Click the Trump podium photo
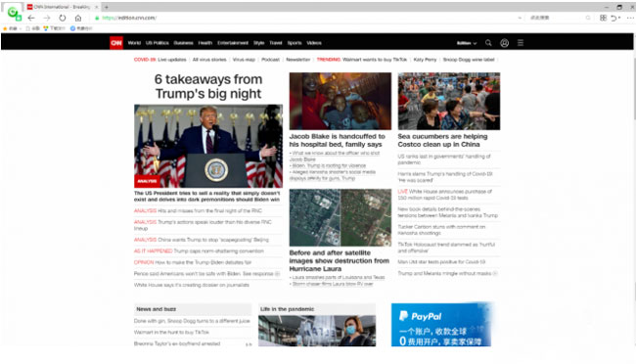 coord(208,146)
